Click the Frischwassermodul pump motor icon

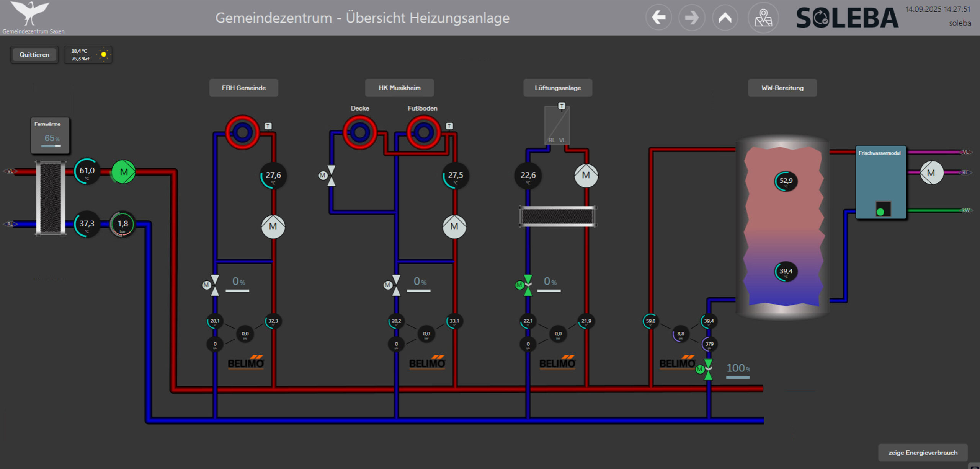click(x=931, y=173)
